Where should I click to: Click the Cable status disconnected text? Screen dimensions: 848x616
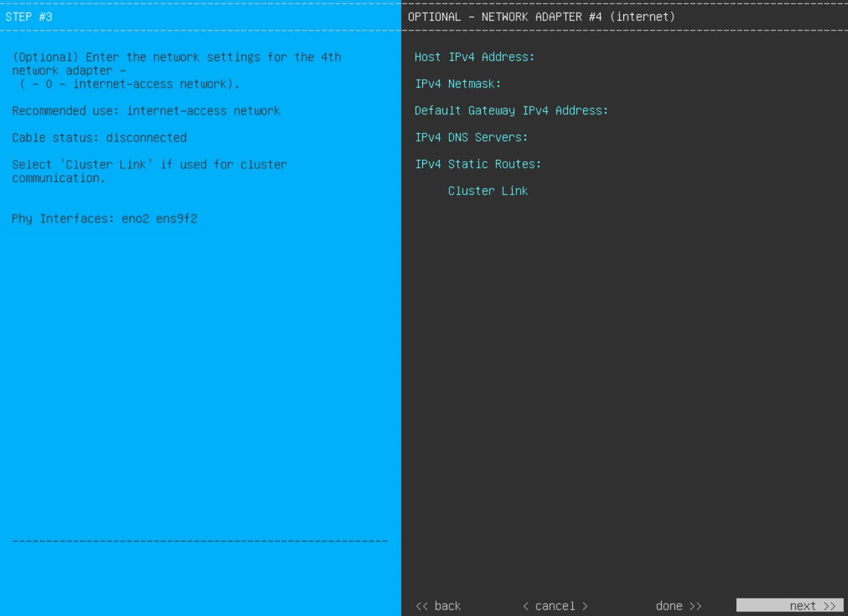click(x=99, y=138)
